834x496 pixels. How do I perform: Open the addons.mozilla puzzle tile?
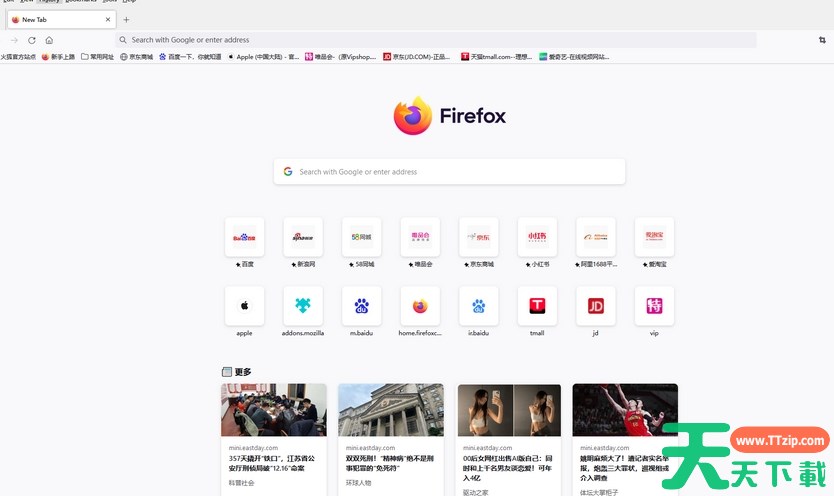click(303, 306)
